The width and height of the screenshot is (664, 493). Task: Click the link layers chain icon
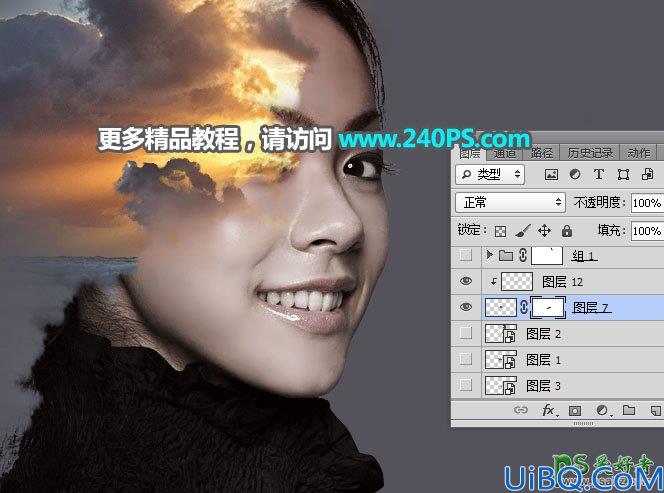coord(521,410)
